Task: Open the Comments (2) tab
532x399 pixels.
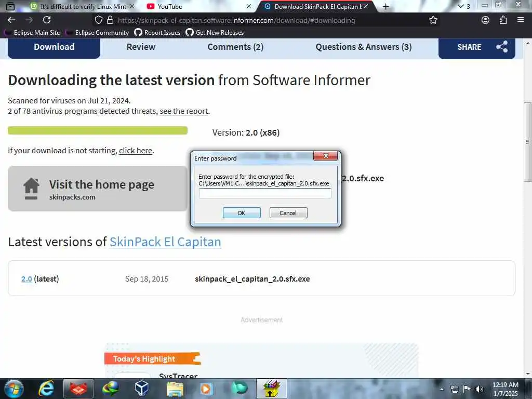Action: 235,47
